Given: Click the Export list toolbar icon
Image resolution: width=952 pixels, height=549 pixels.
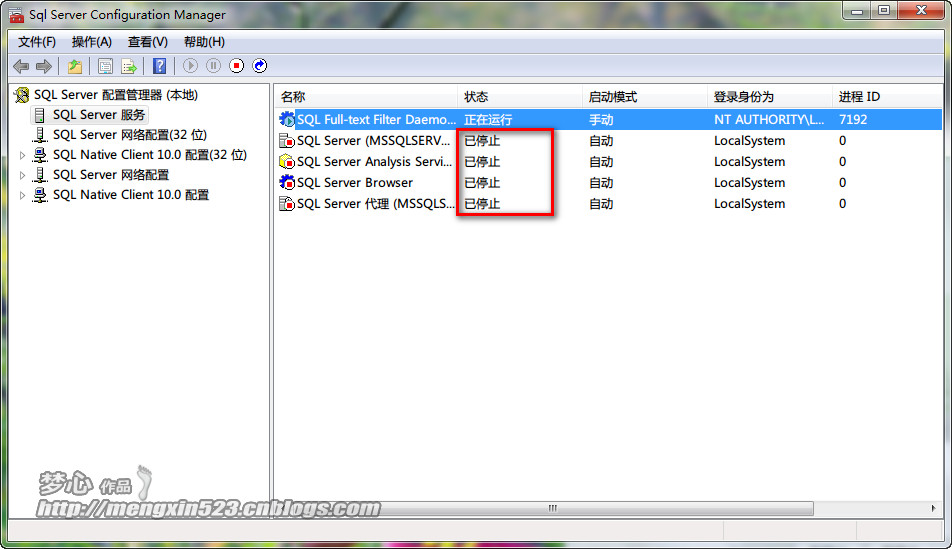Looking at the screenshot, I should click(129, 66).
